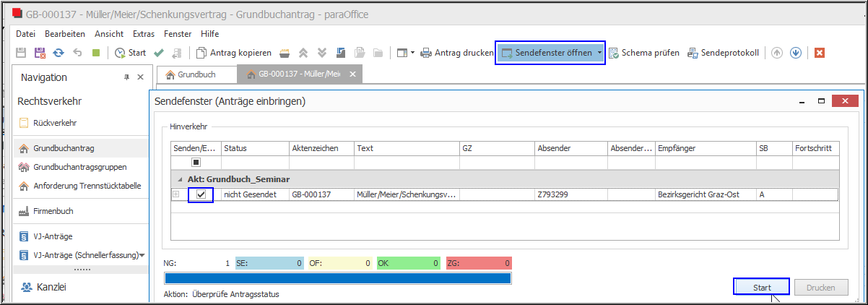The height and width of the screenshot is (305, 868).
Task: Click the Antrag kopieren toolbar icon
Action: (x=202, y=53)
